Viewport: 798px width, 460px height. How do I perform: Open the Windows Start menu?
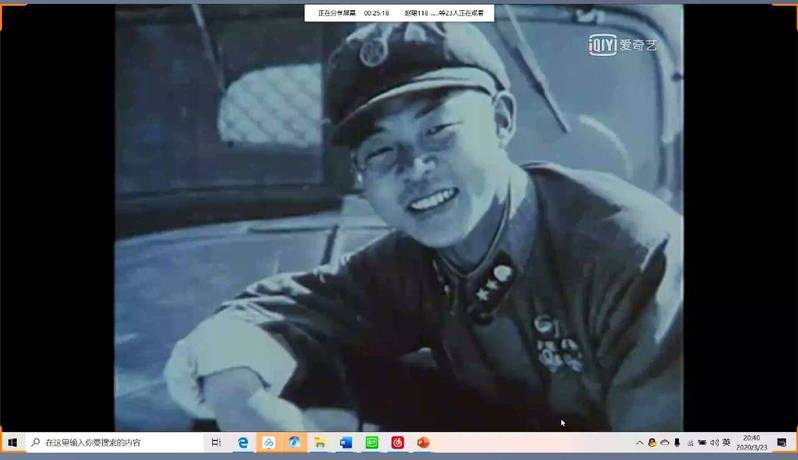(x=12, y=442)
